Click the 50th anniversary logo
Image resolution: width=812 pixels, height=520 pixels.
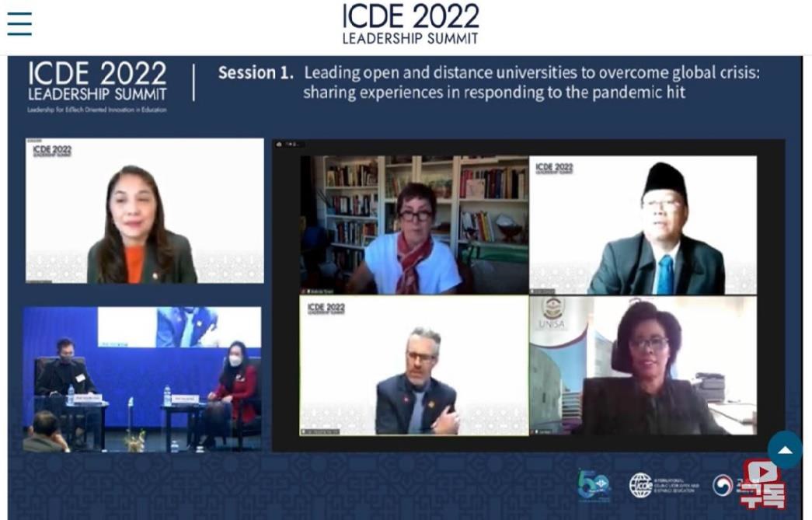(594, 486)
